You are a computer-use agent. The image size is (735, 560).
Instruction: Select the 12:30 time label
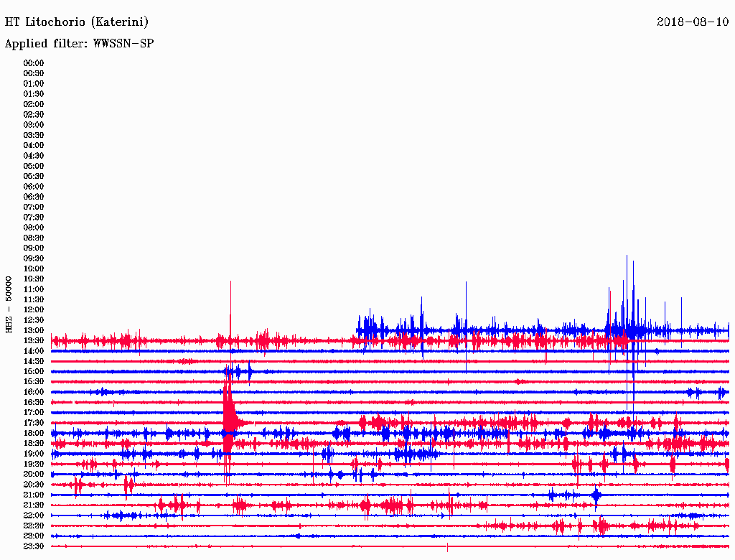pos(34,320)
